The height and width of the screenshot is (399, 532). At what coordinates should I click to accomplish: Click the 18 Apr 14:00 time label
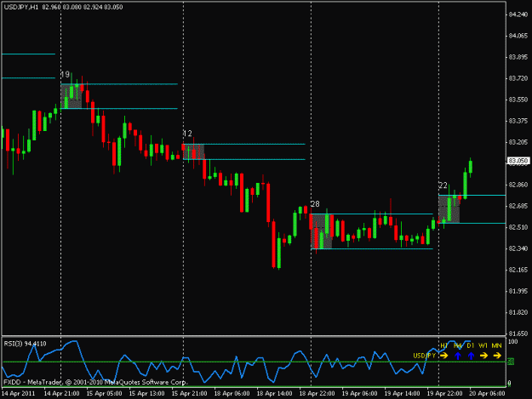pos(274,393)
